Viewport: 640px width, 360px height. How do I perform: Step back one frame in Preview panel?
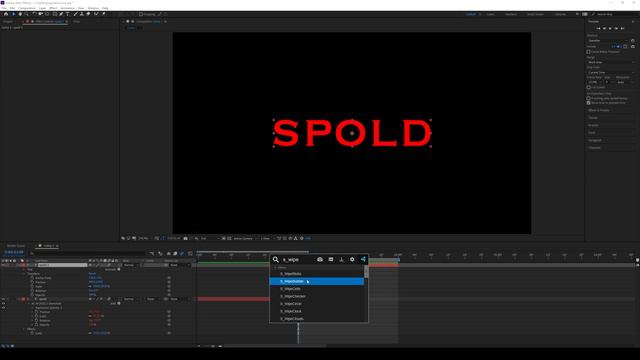coord(604,29)
